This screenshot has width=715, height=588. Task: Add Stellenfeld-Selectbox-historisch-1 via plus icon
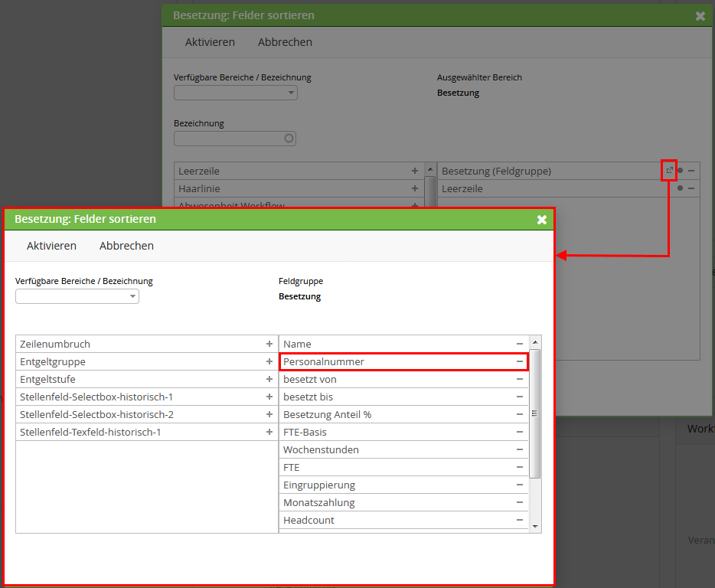point(269,397)
